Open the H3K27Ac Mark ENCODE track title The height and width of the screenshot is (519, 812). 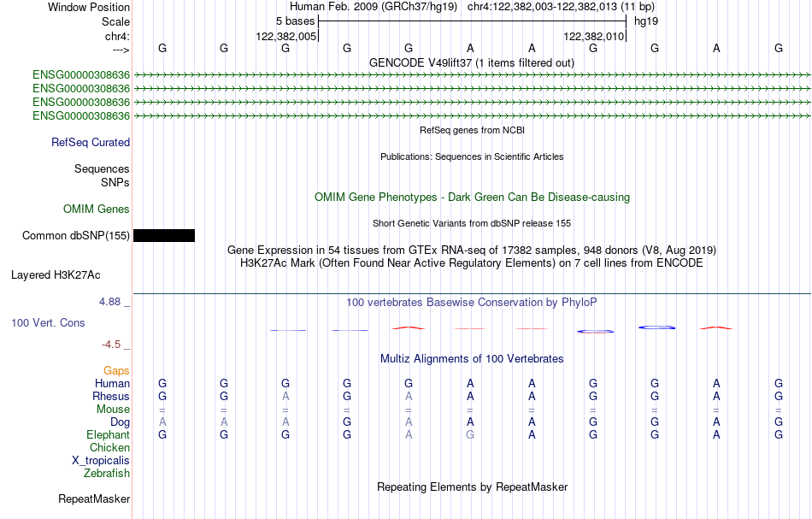pyautogui.click(x=472, y=263)
